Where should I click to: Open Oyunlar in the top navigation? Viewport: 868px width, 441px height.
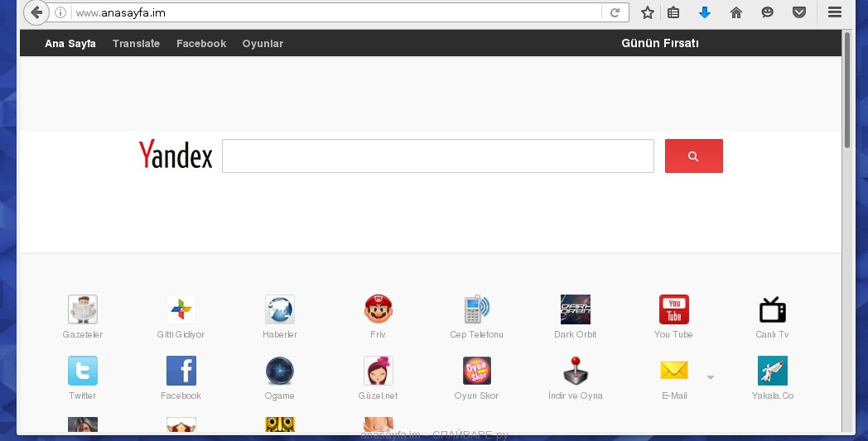coord(263,44)
